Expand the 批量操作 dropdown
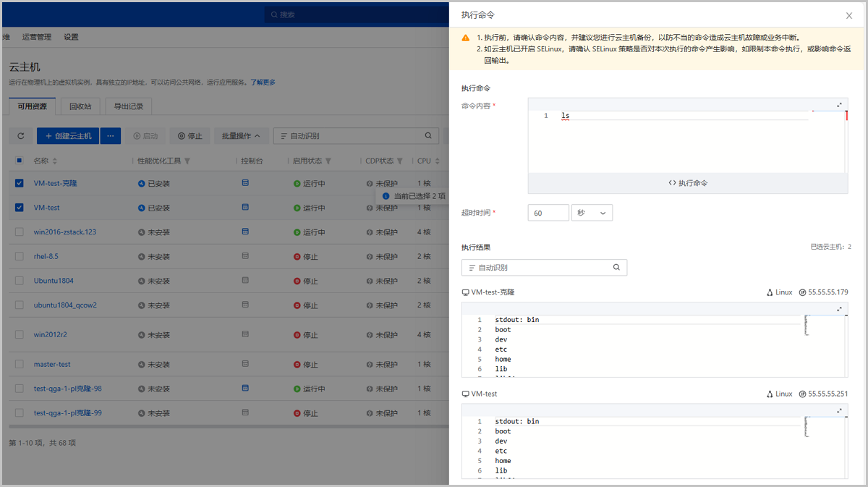This screenshot has width=868, height=487. pos(241,136)
